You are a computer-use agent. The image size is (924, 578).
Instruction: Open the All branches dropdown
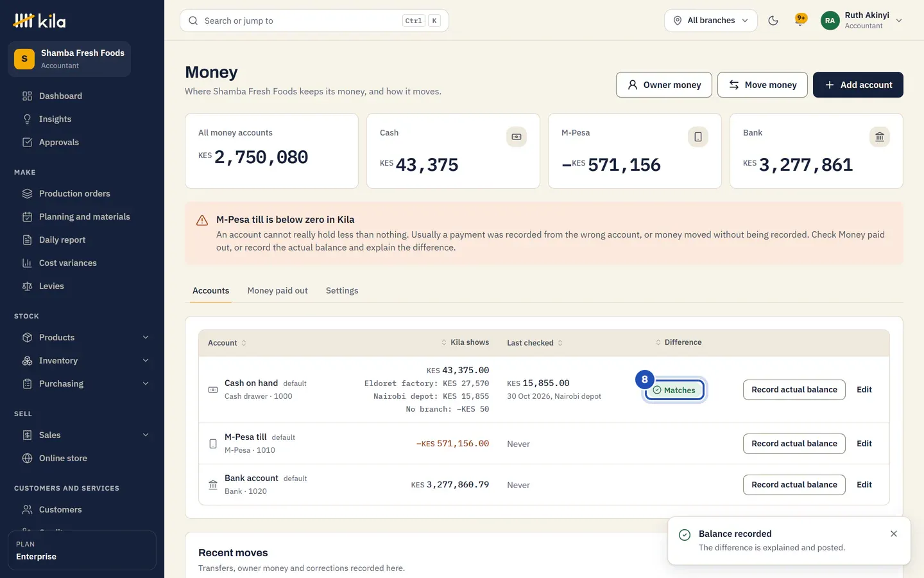point(710,21)
